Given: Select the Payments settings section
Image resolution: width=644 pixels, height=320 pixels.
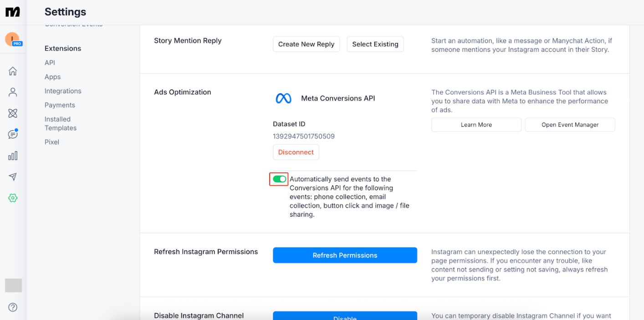Looking at the screenshot, I should (60, 105).
